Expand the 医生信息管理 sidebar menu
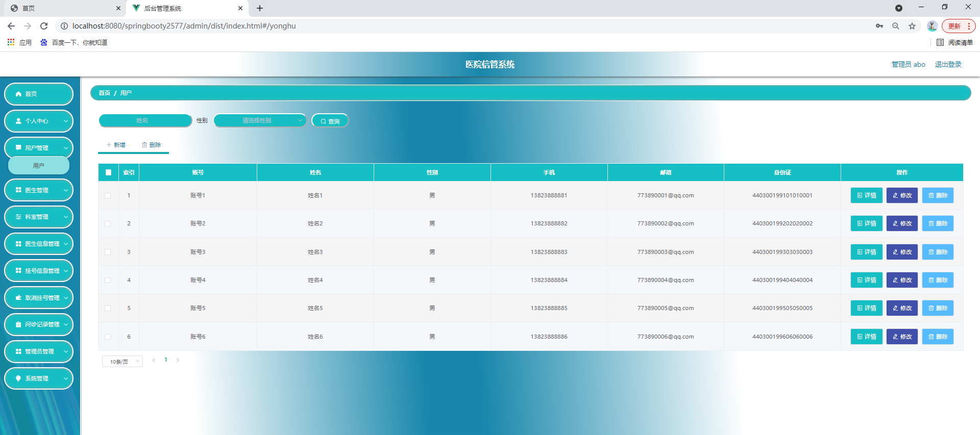 click(x=39, y=244)
